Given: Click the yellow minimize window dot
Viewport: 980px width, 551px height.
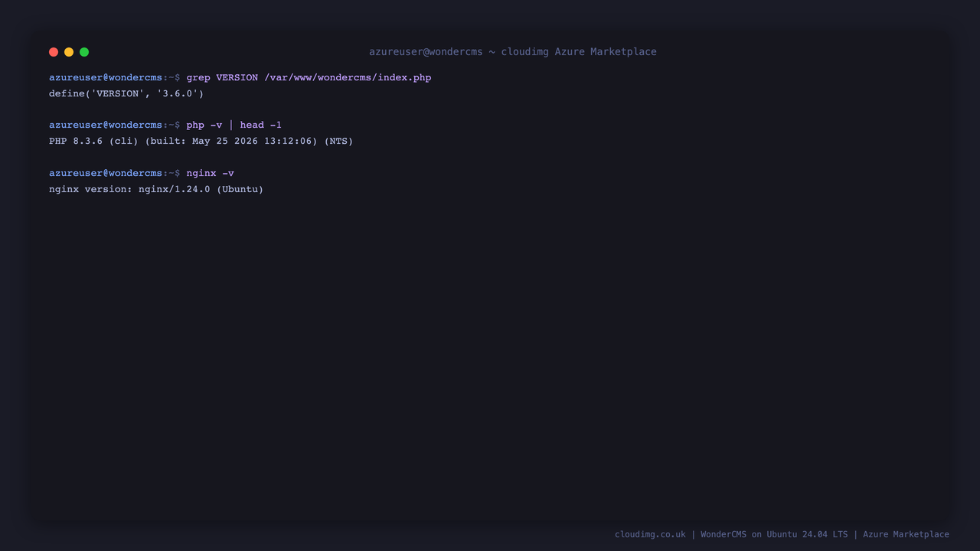Looking at the screenshot, I should tap(69, 52).
